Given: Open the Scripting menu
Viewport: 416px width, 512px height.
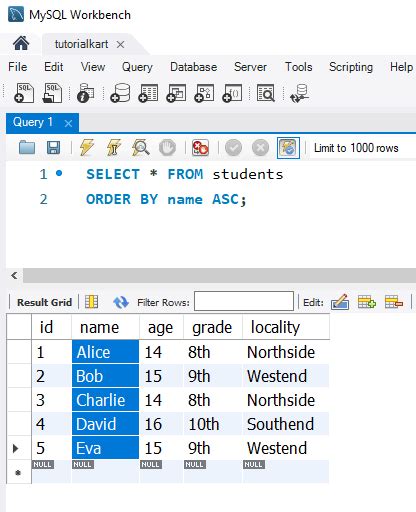Looking at the screenshot, I should coord(351,67).
